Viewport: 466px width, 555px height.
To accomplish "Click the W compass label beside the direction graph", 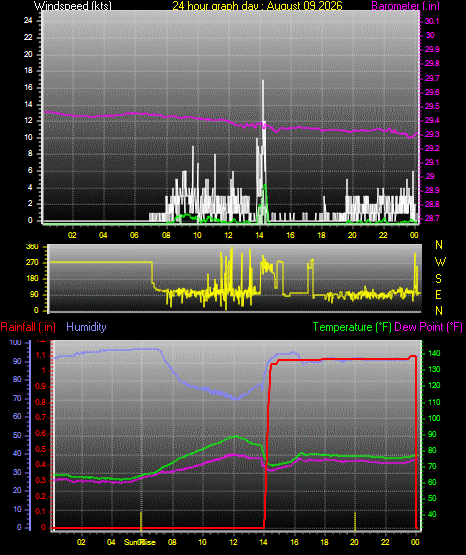I will pos(440,262).
